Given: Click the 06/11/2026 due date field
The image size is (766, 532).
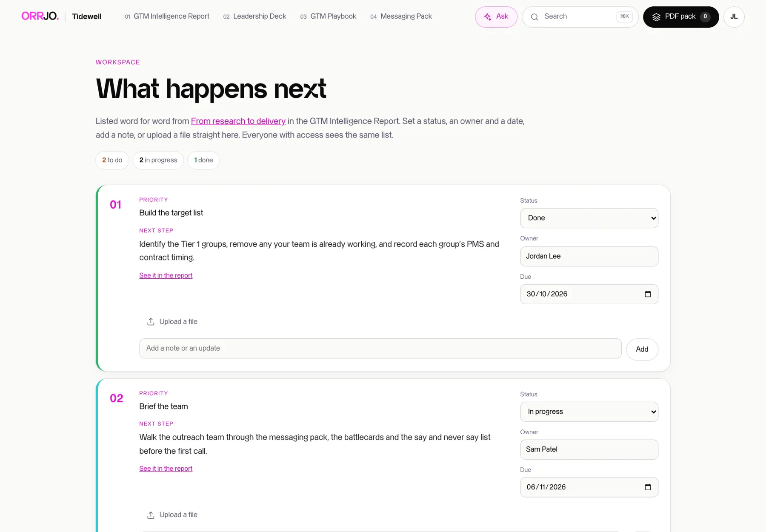Looking at the screenshot, I should pyautogui.click(x=589, y=487).
